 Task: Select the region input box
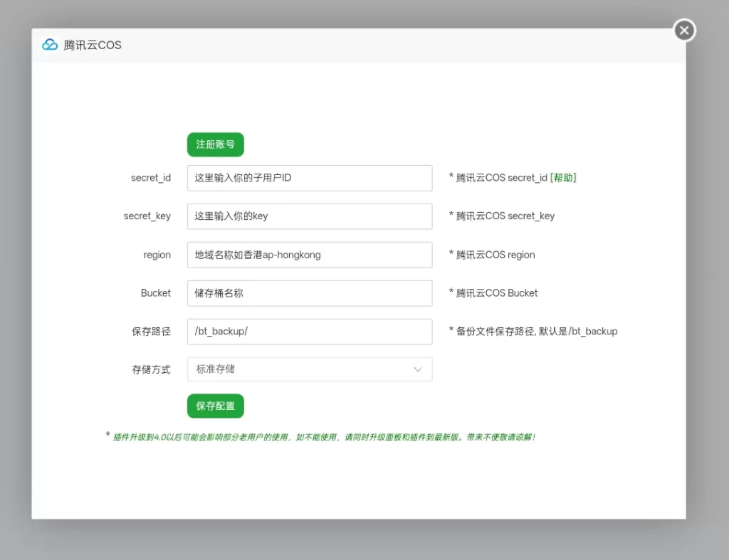coord(310,254)
